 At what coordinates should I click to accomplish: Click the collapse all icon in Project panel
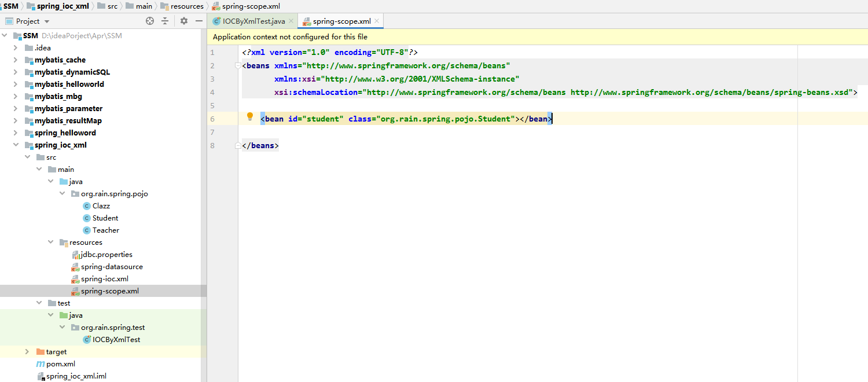pyautogui.click(x=165, y=21)
